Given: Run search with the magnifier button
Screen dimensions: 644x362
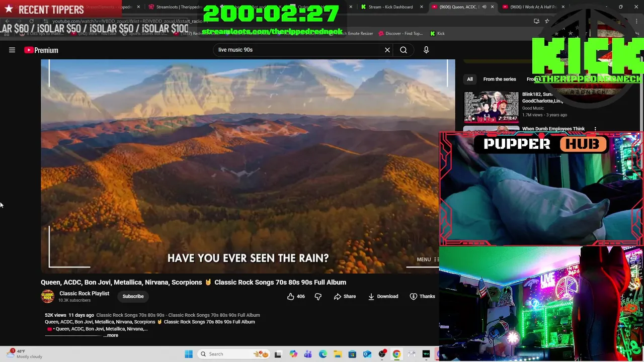Looking at the screenshot, I should (404, 50).
